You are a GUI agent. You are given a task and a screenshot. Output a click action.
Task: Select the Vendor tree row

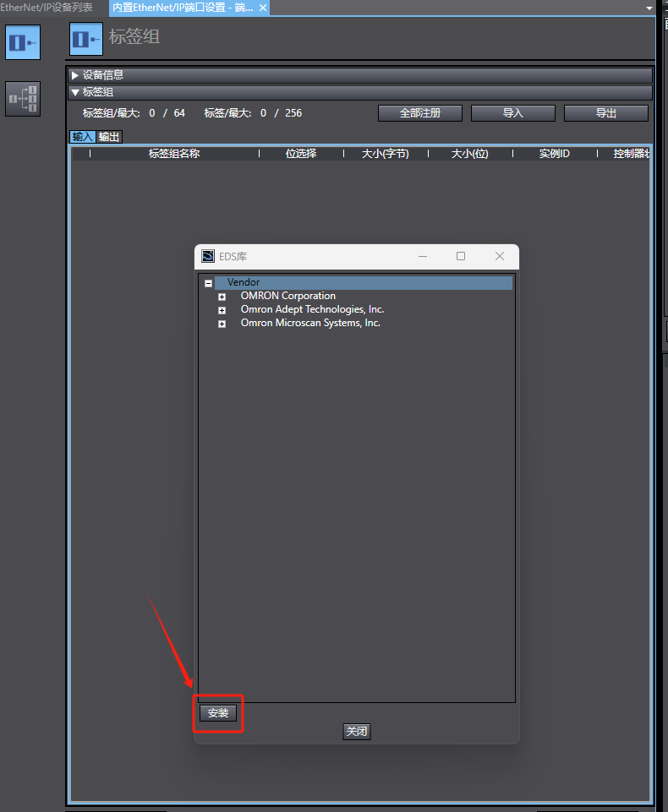[x=364, y=282]
